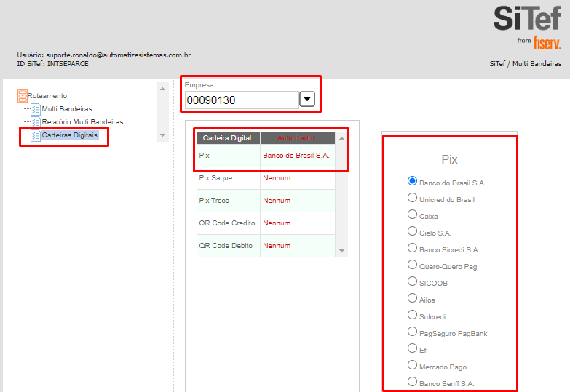Image resolution: width=570 pixels, height=392 pixels.
Task: Click the wallet table scrollbar up arrow
Action: [341, 138]
